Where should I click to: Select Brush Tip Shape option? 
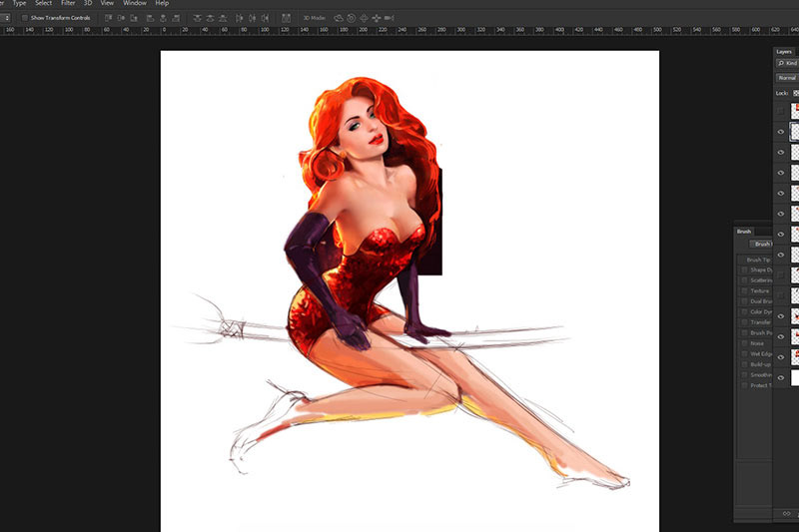pyautogui.click(x=756, y=260)
